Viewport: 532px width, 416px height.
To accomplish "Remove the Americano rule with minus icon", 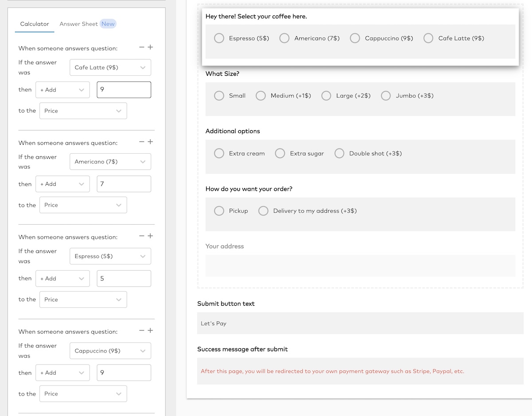I will 142,142.
